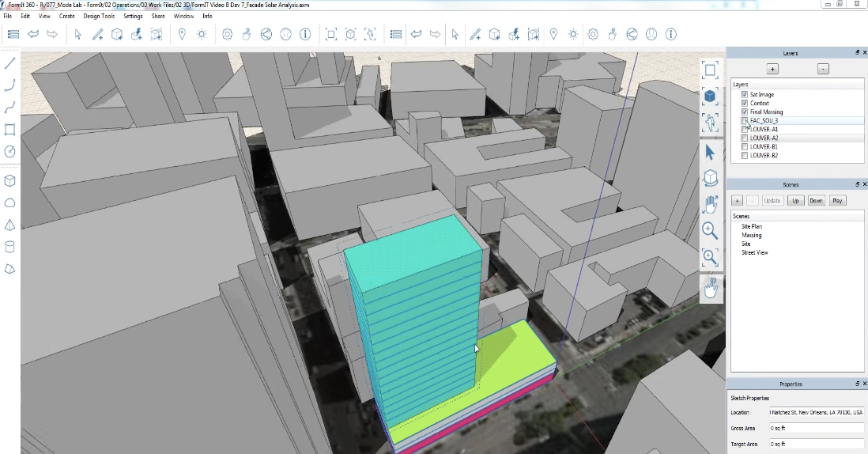Screen dimensions: 868x454
Task: Choose the Rectangle sketch tool
Action: [10, 130]
